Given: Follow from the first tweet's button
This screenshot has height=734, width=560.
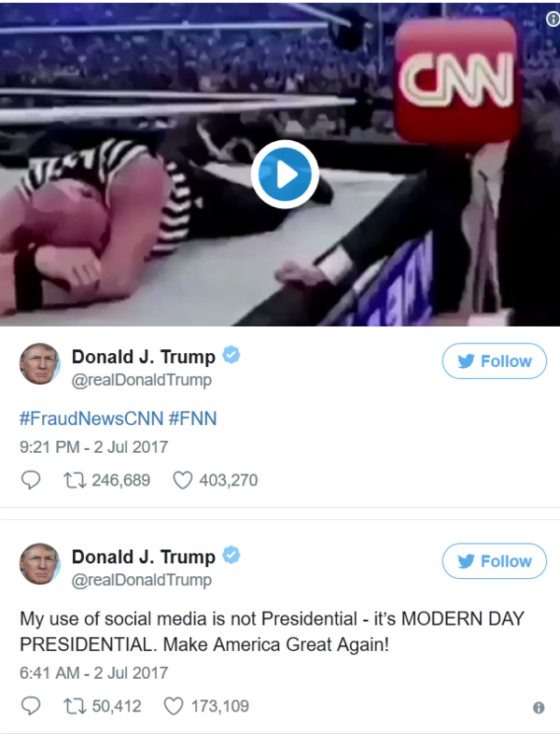Looking at the screenshot, I should pos(494,360).
